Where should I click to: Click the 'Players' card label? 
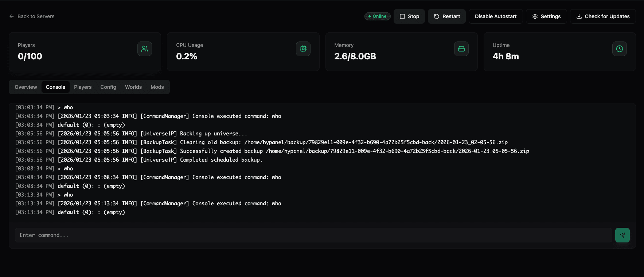(26, 45)
